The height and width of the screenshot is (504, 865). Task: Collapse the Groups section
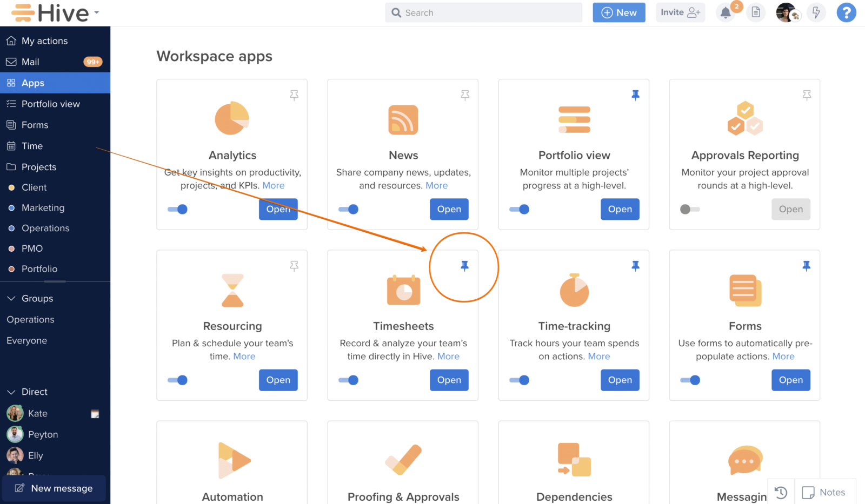coord(11,298)
